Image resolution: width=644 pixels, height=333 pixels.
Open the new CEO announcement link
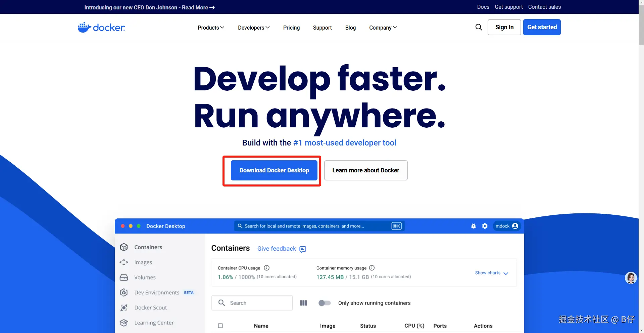click(x=149, y=7)
